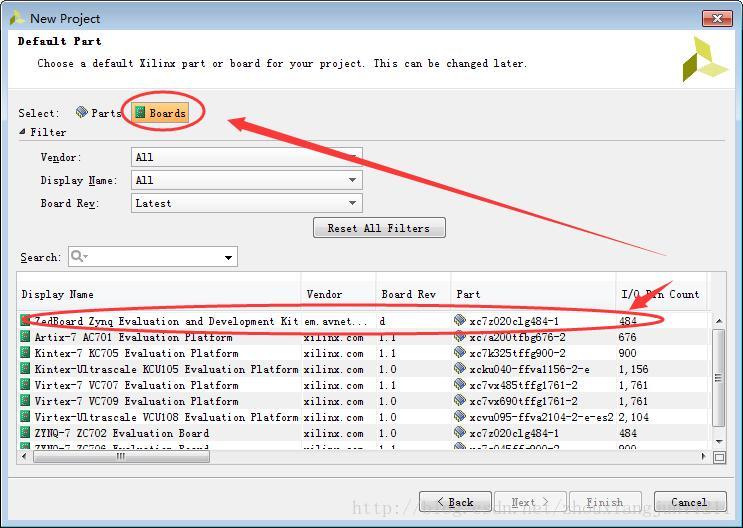Click board icon for ZYNQ-7 ZC702
Viewport: 743px width, 528px height.
tap(25, 432)
